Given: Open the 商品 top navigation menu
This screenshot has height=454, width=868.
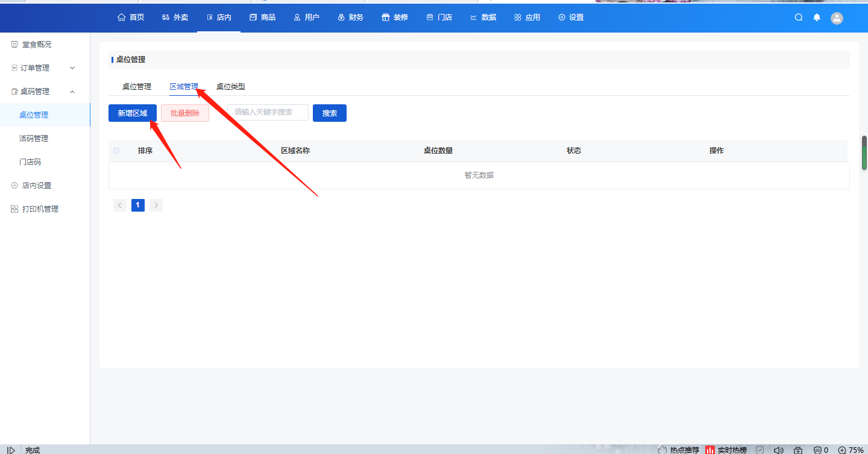Looking at the screenshot, I should point(263,17).
